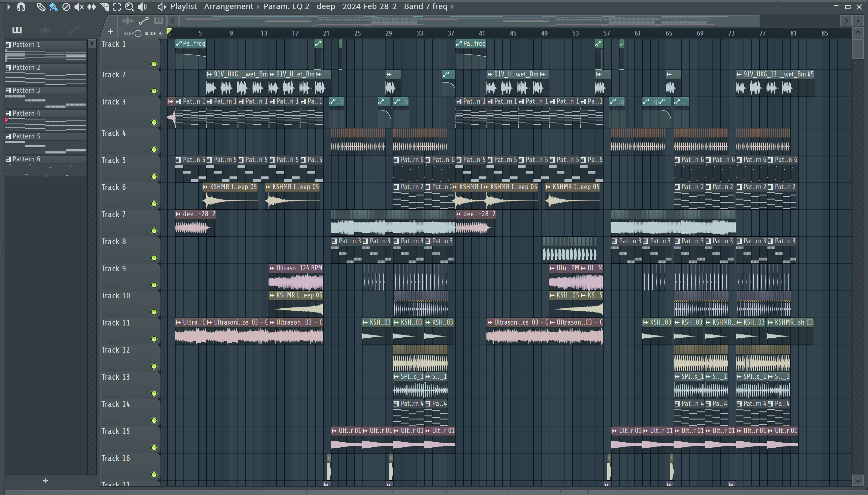Viewport: 868px width, 495px height.
Task: Click the plus tab to add track
Action: 110,32
